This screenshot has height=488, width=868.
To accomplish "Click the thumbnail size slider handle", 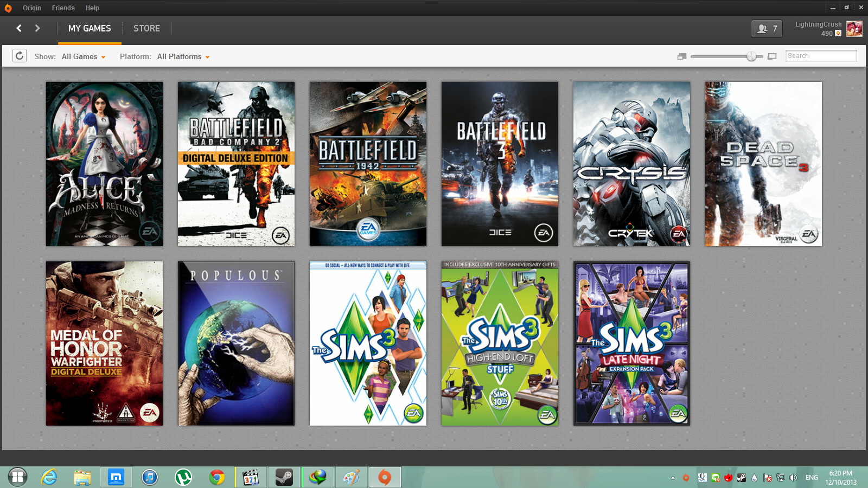I will 751,56.
